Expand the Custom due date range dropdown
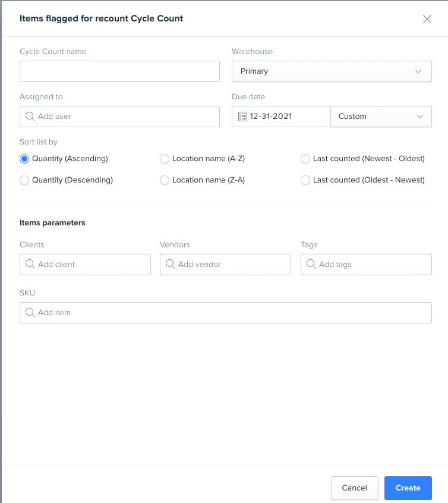 (381, 117)
